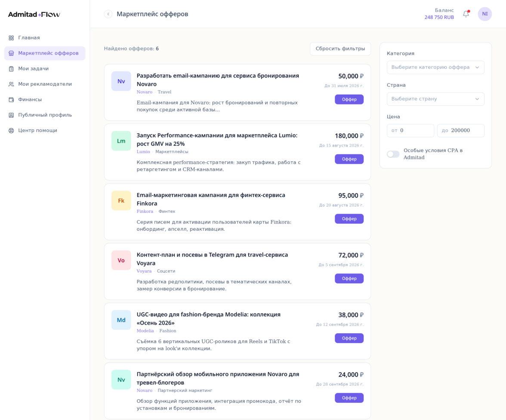Enable Особые условия CPA в Admitad toggle
The image size is (506, 420).
point(393,154)
